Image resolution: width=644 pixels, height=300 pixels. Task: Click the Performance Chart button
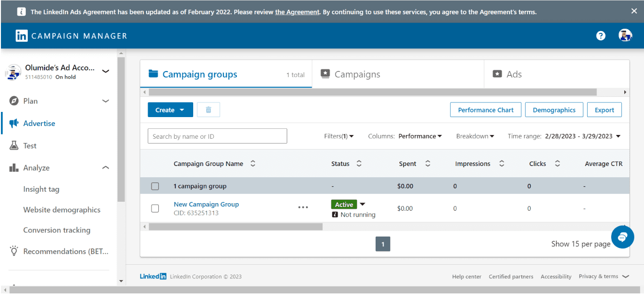click(486, 110)
